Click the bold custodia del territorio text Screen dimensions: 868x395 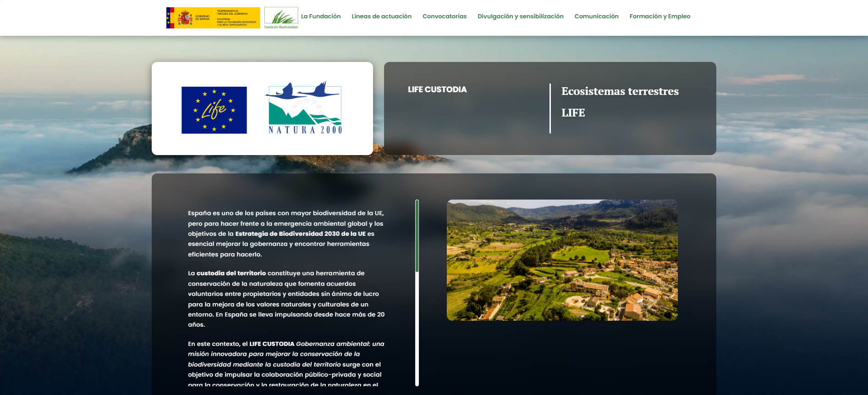[x=231, y=273]
